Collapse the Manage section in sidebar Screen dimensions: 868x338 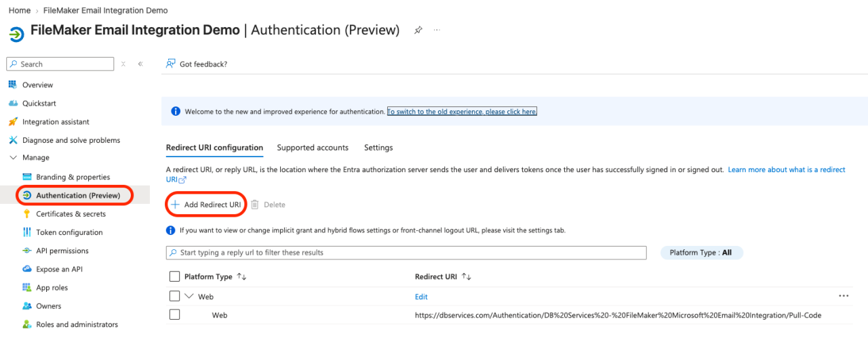click(x=13, y=158)
